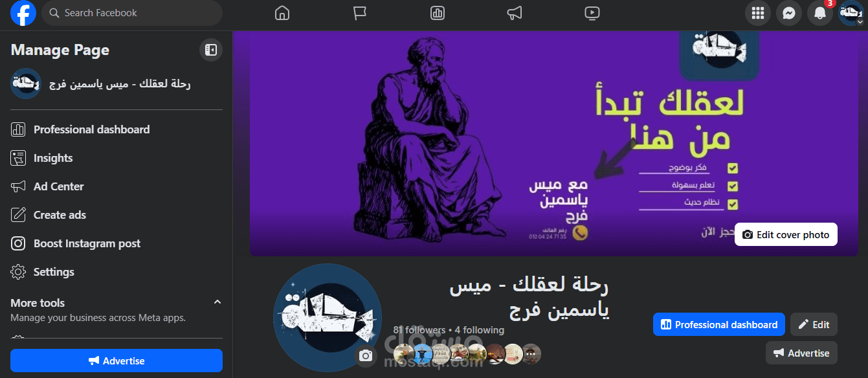The width and height of the screenshot is (868, 378).
Task: Open the Ad Center megaphone icon in navbar
Action: click(515, 13)
